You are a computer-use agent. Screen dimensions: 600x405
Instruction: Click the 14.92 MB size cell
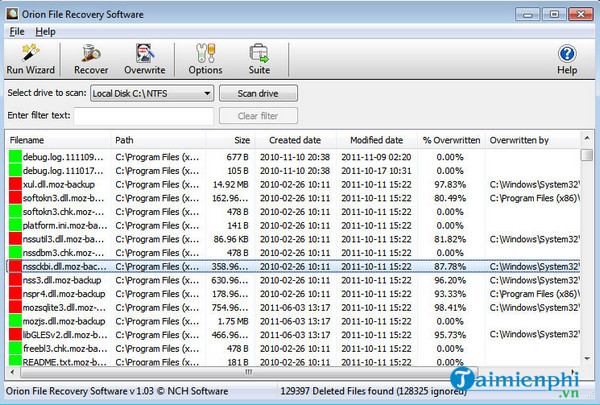tap(230, 185)
